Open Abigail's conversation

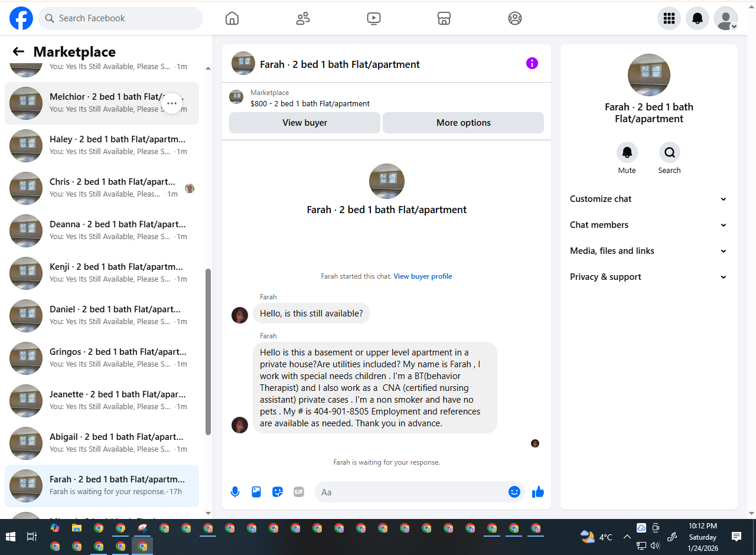coord(102,443)
